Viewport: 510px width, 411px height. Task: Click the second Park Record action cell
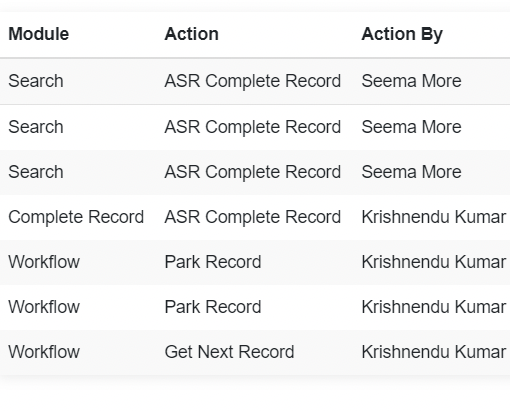213,307
